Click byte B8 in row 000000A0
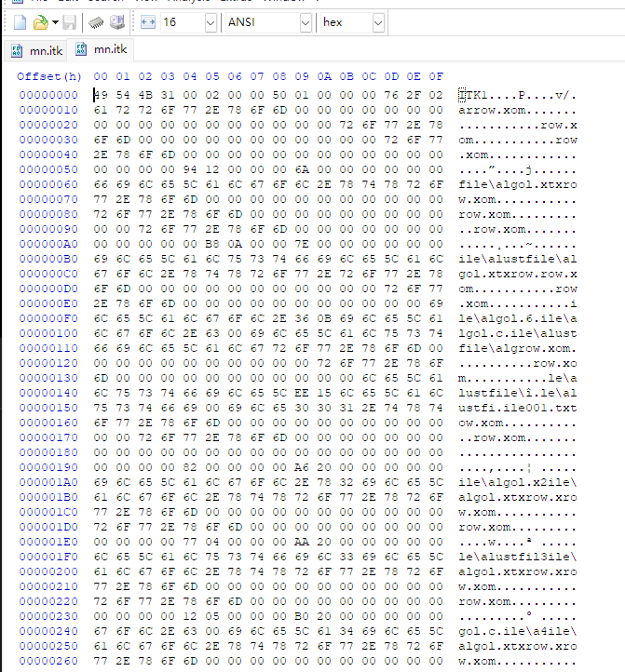This screenshot has height=672, width=625. click(212, 244)
